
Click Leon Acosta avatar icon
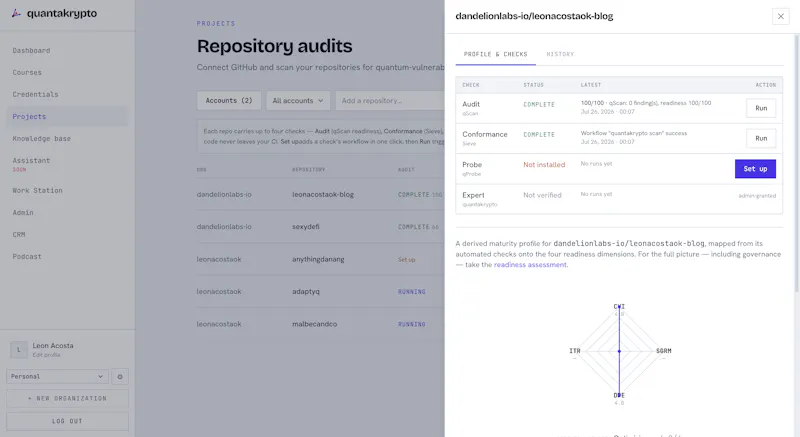click(x=19, y=350)
